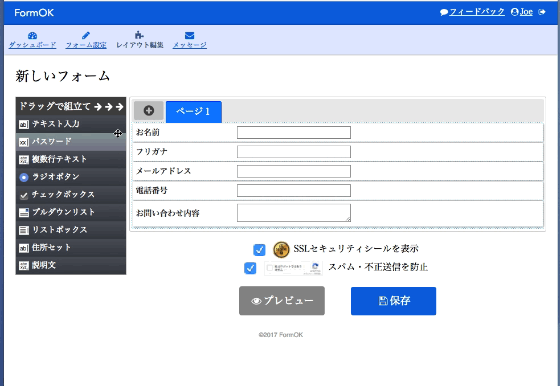Select the チェックボックス palette label
This screenshot has width=560, height=386.
tap(63, 194)
